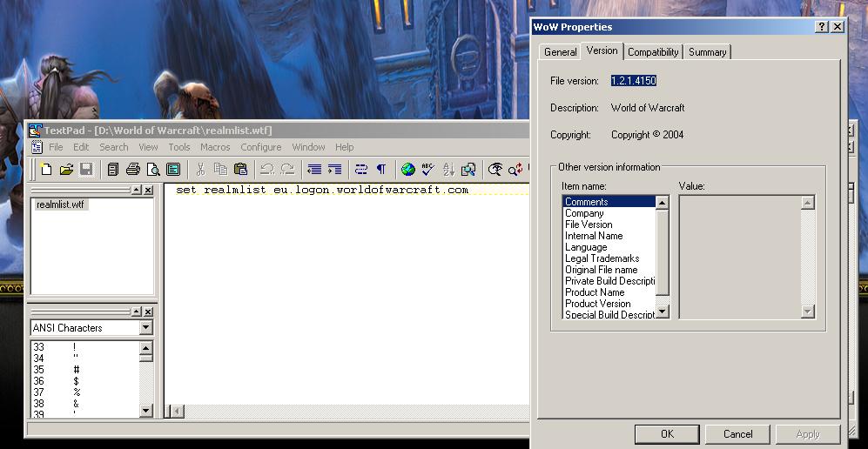Select File Version in Item name list

609,224
